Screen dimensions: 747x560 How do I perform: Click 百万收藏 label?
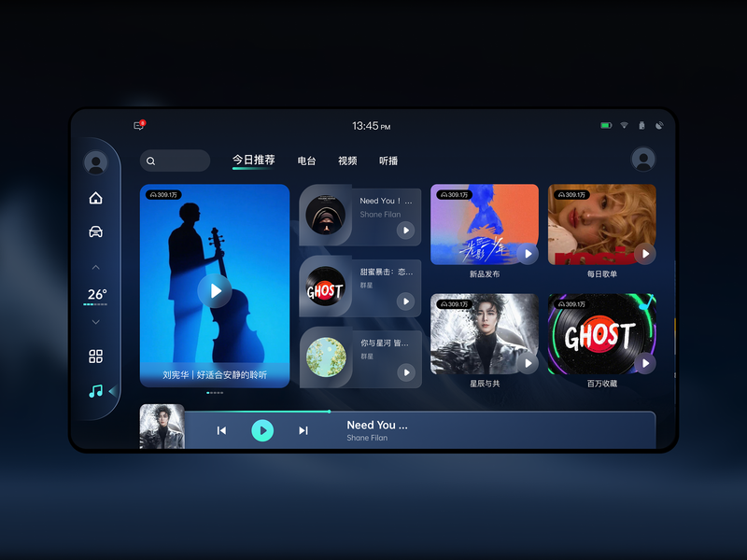601,384
